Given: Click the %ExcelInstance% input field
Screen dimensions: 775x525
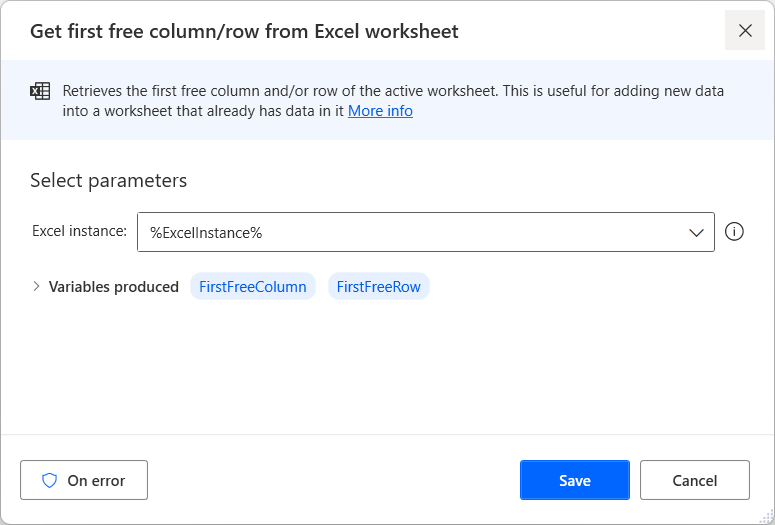Looking at the screenshot, I should 426,232.
